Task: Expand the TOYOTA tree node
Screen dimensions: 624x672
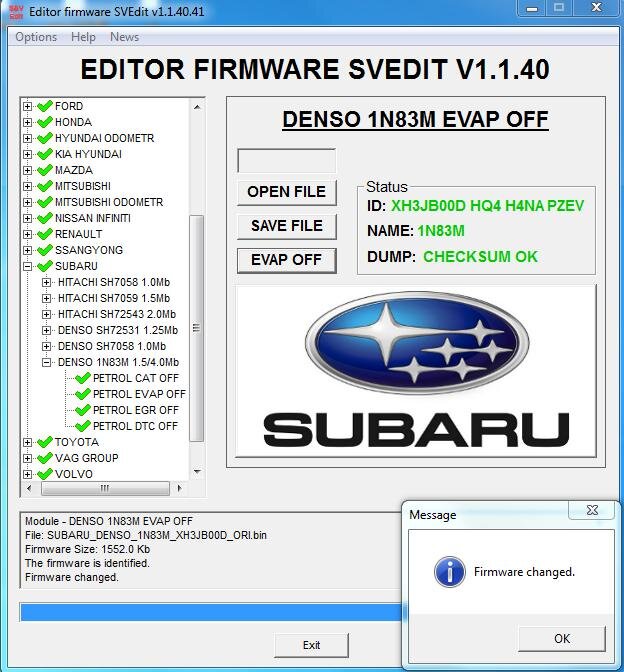Action: 27,442
